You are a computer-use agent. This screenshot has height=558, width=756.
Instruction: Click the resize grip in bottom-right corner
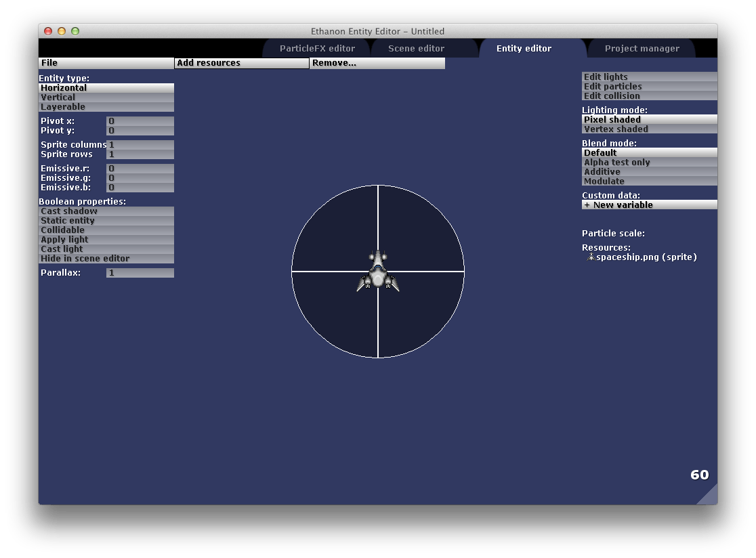click(708, 495)
